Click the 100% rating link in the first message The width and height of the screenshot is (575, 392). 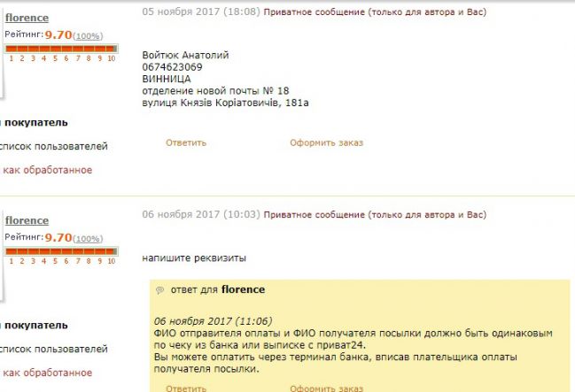88,36
